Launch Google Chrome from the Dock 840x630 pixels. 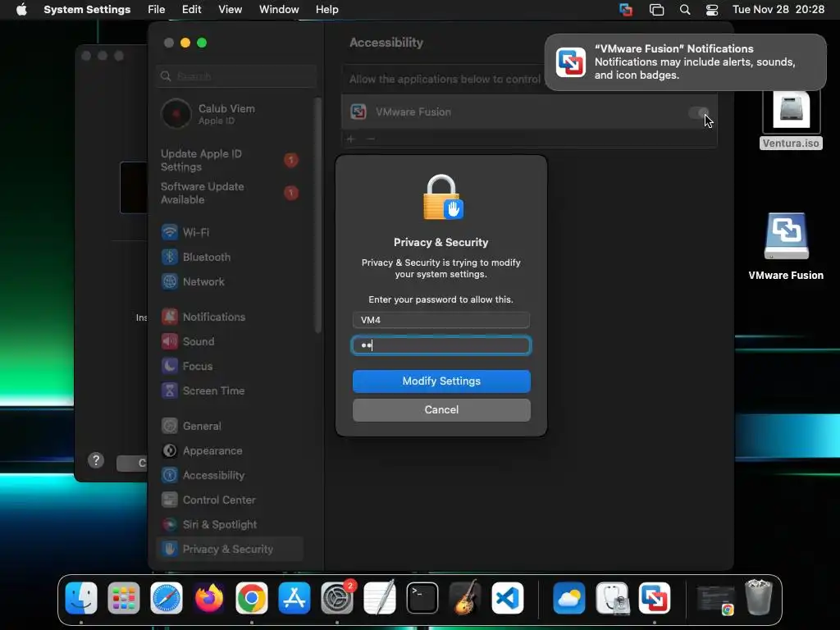pos(251,598)
